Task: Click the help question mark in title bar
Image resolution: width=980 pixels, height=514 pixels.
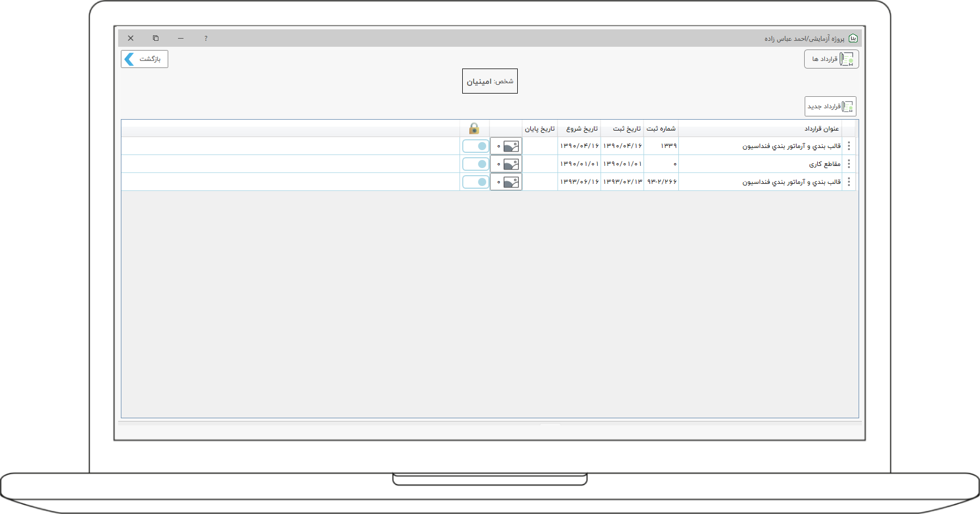Action: click(206, 38)
